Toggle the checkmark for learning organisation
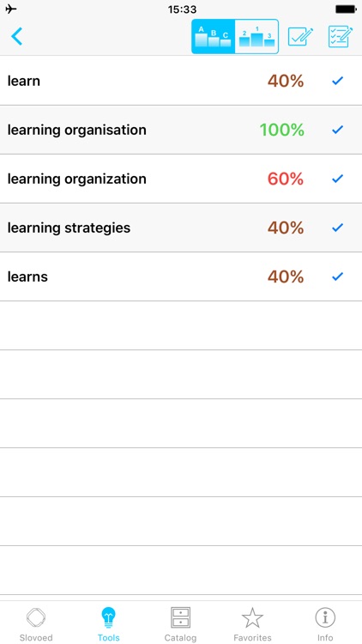 (337, 130)
